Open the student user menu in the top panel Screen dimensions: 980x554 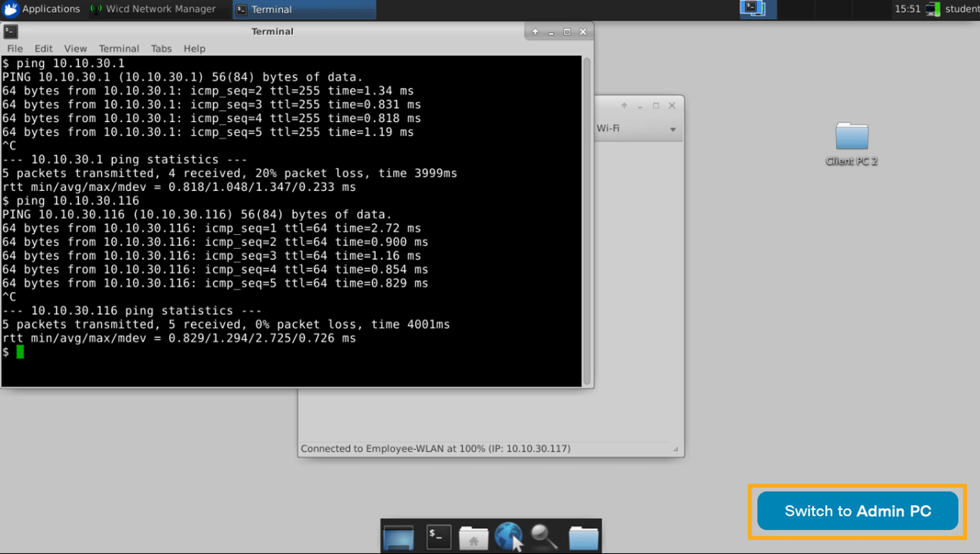pos(961,9)
